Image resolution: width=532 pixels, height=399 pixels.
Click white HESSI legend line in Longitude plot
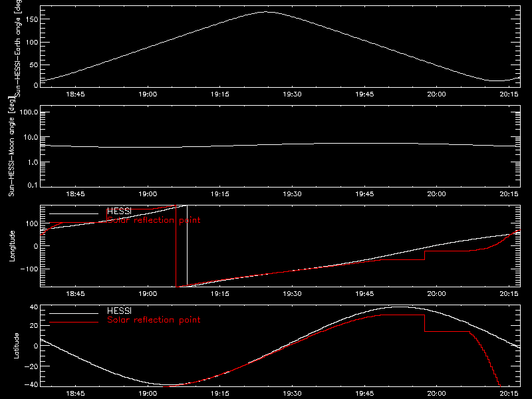coord(74,213)
